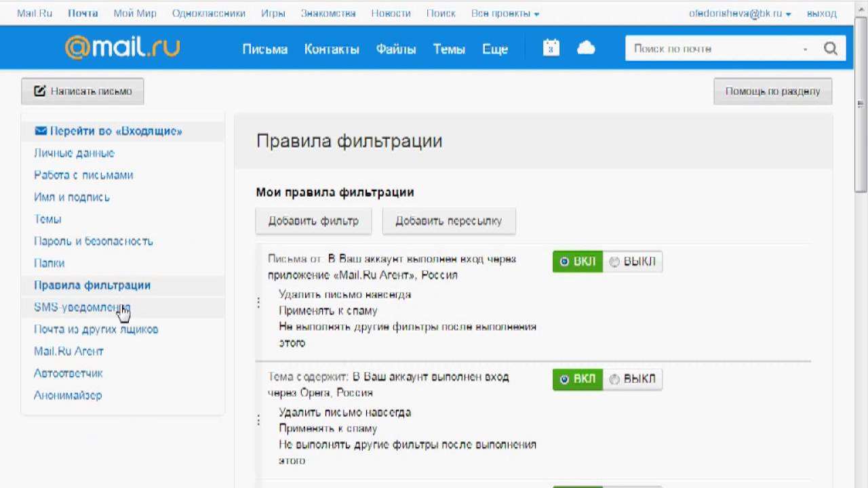This screenshot has width=868, height=488.
Task: Go to Перейти во «Входящие»
Action: pos(108,131)
